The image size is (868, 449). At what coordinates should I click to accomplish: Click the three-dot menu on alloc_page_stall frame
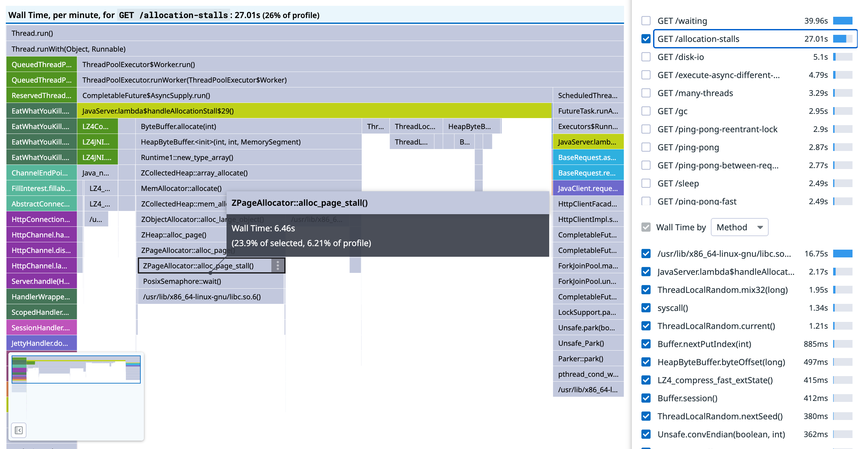coord(278,265)
